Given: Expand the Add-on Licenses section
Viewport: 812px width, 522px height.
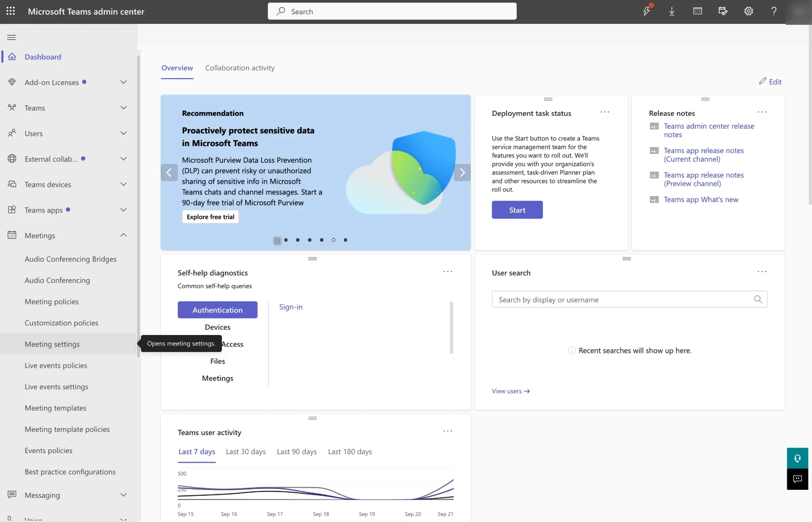Looking at the screenshot, I should [x=124, y=82].
